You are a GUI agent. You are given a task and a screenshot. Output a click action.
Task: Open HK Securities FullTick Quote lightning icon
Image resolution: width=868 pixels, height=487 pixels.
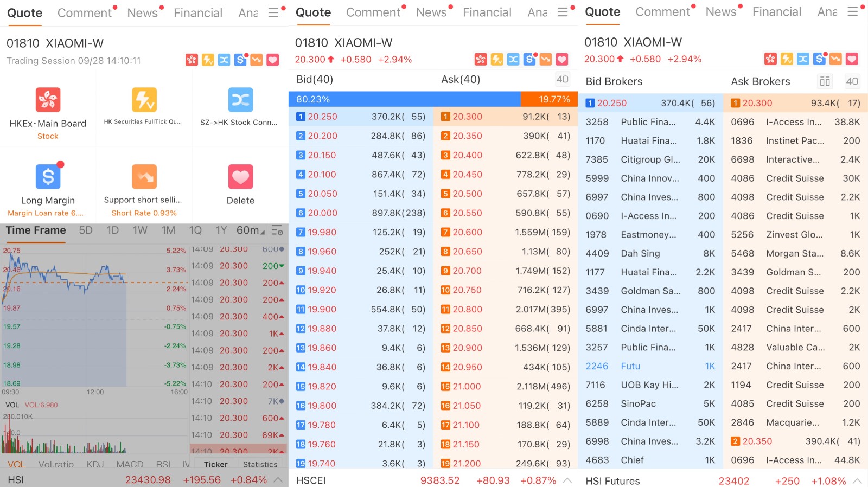[144, 100]
